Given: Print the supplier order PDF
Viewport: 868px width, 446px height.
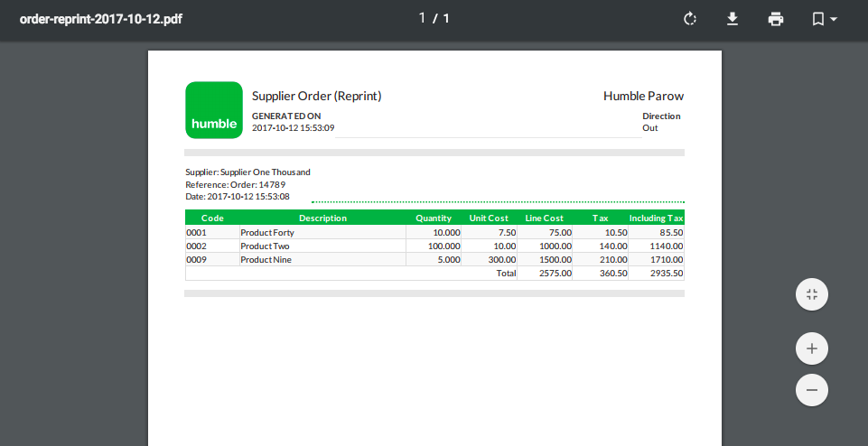Looking at the screenshot, I should (776, 19).
